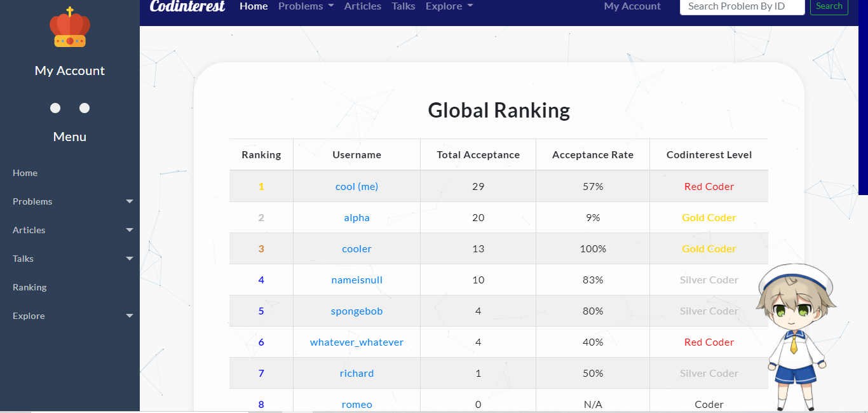Click 57% acceptance rate cell

pyautogui.click(x=593, y=186)
